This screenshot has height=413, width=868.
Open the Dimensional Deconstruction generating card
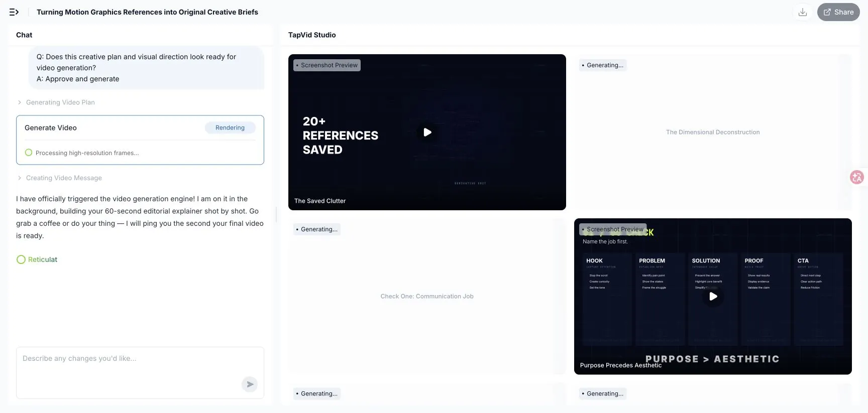[x=713, y=132]
